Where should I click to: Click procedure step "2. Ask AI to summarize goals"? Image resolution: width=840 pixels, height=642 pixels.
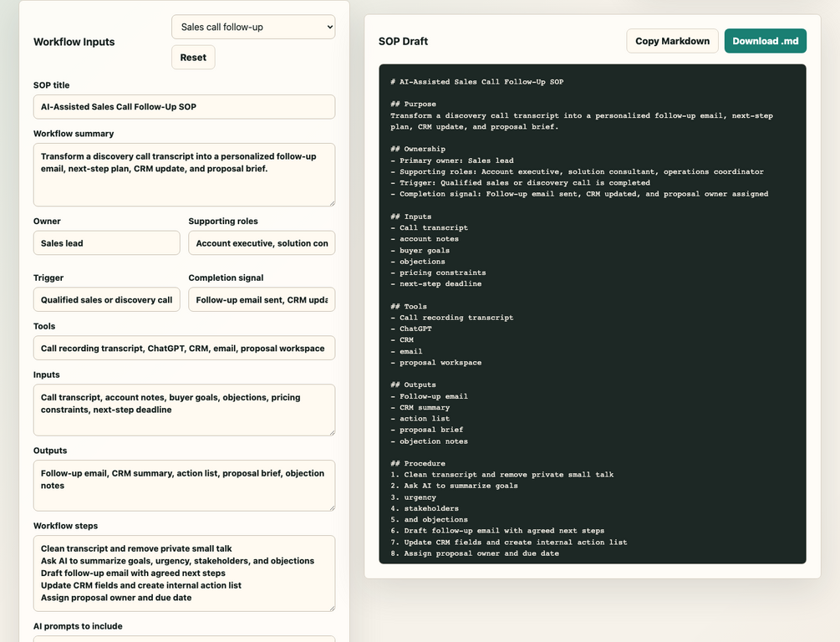tap(455, 486)
